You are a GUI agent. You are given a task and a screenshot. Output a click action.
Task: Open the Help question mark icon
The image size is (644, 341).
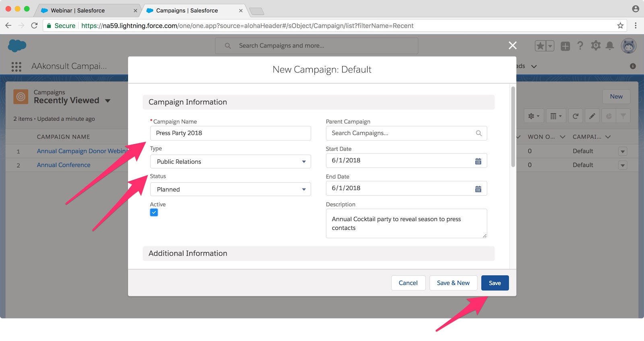(x=580, y=46)
